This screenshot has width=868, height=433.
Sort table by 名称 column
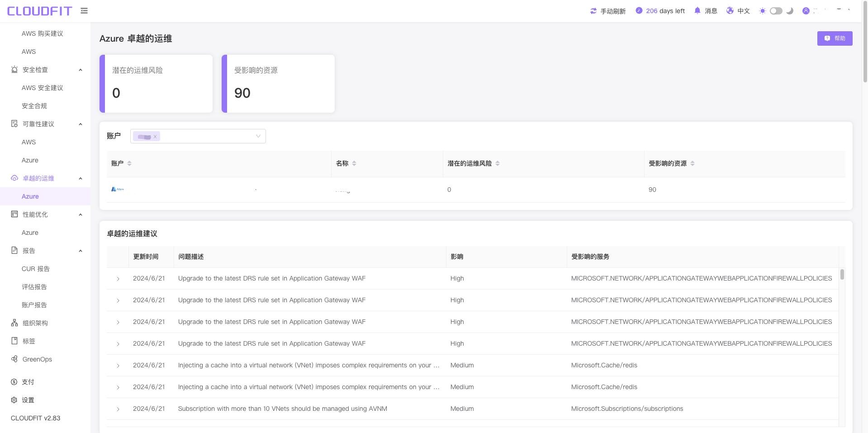(354, 163)
